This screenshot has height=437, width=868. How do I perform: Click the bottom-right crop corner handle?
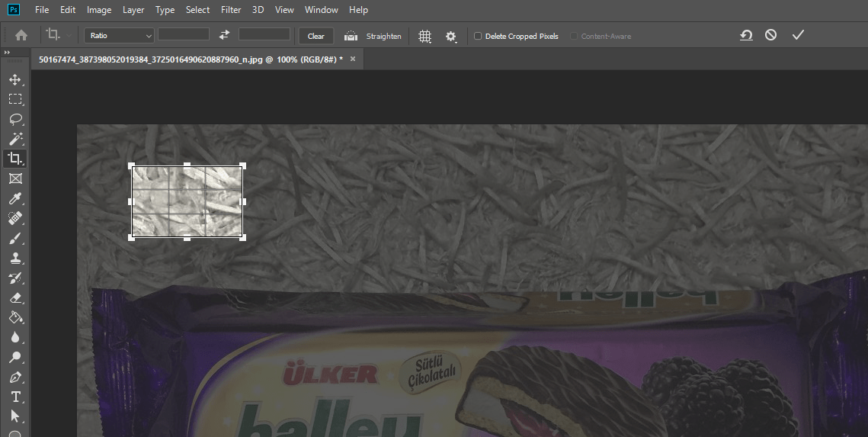click(242, 237)
